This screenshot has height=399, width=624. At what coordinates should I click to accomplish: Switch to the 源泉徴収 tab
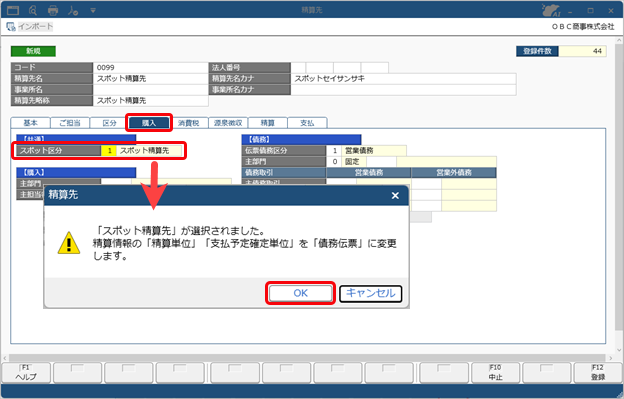pos(228,123)
